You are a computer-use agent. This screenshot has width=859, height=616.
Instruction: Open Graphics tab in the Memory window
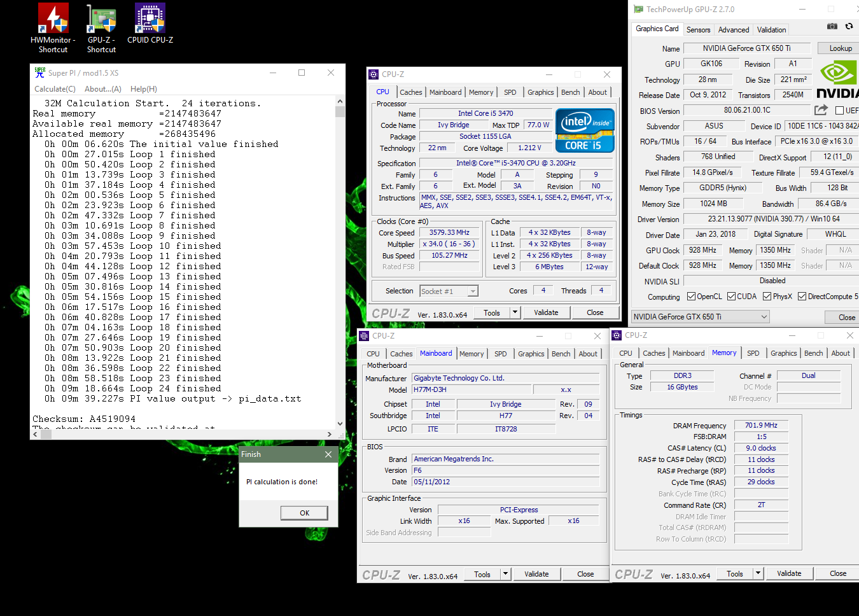coord(784,353)
